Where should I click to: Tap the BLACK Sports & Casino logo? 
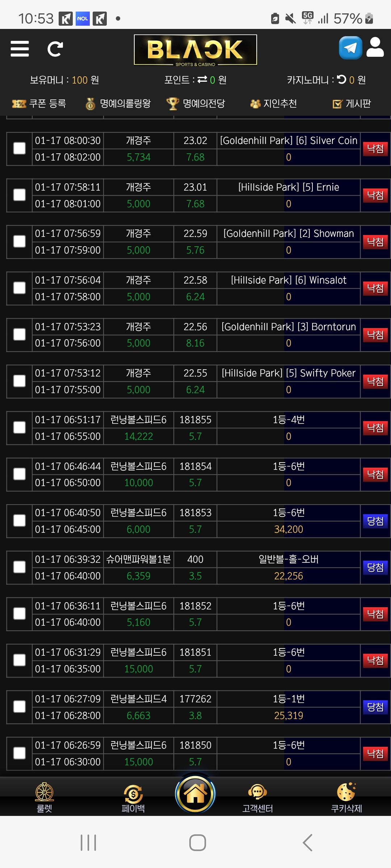point(195,50)
